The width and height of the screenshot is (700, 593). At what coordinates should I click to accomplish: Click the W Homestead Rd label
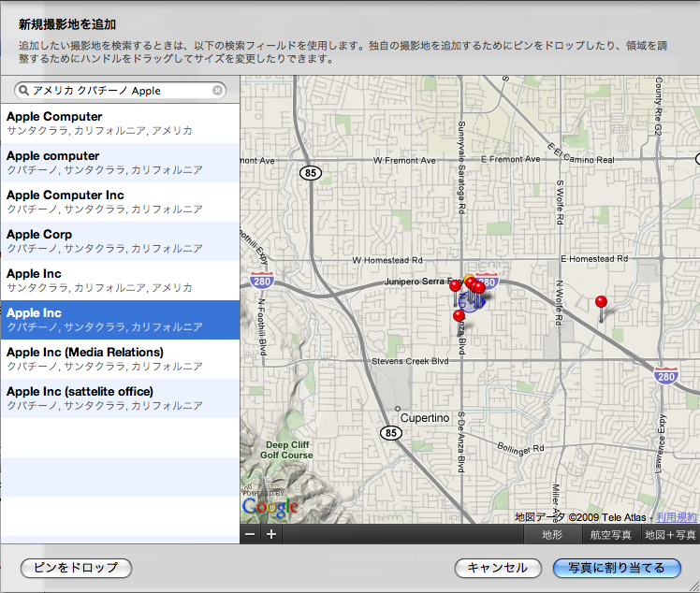(387, 260)
